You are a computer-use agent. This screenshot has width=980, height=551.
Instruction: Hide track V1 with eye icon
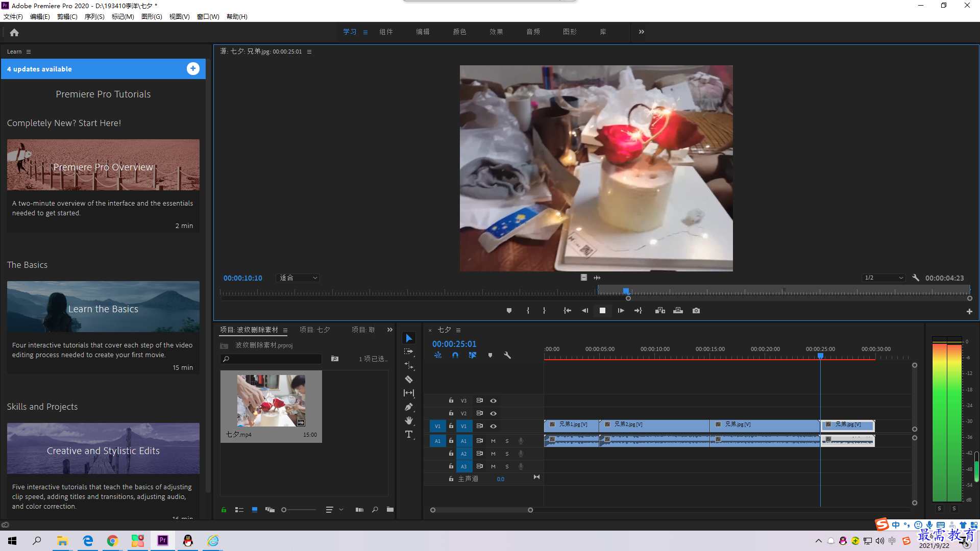coord(493,426)
